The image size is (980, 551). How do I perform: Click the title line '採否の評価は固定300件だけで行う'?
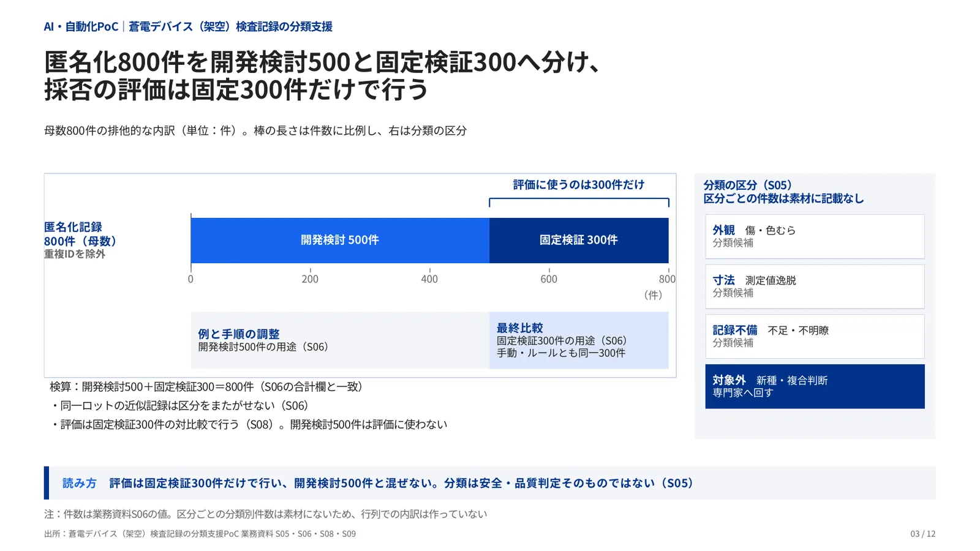coord(236,89)
